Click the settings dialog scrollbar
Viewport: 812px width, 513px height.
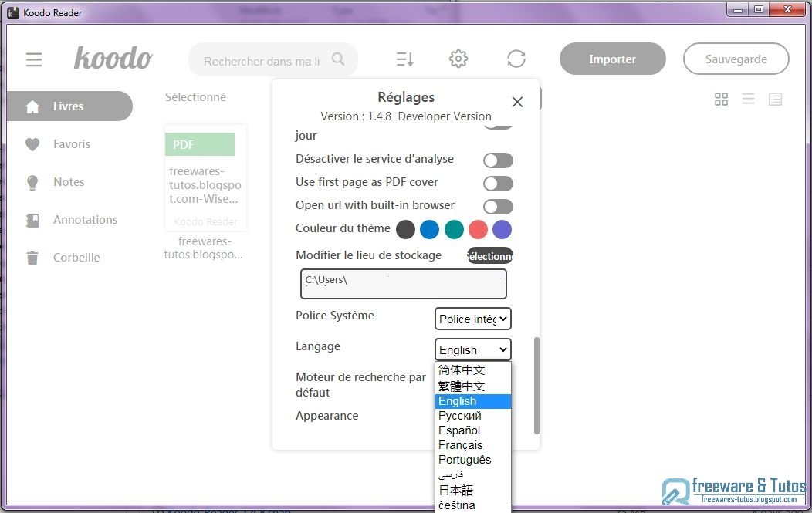click(x=536, y=386)
